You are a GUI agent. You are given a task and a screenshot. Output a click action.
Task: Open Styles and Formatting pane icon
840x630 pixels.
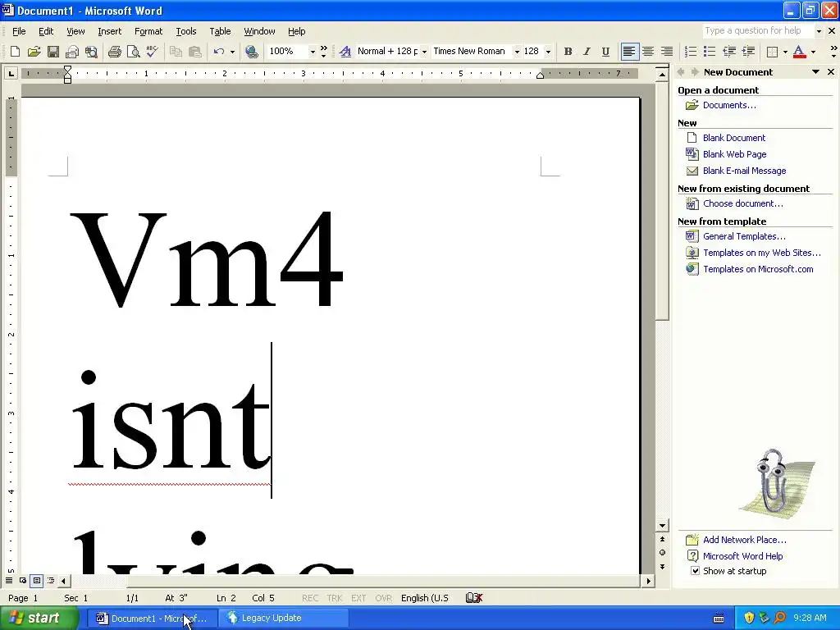(345, 52)
